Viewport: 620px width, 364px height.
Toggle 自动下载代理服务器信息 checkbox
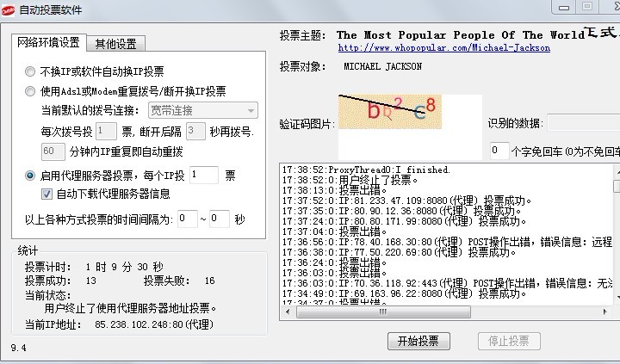pyautogui.click(x=46, y=194)
